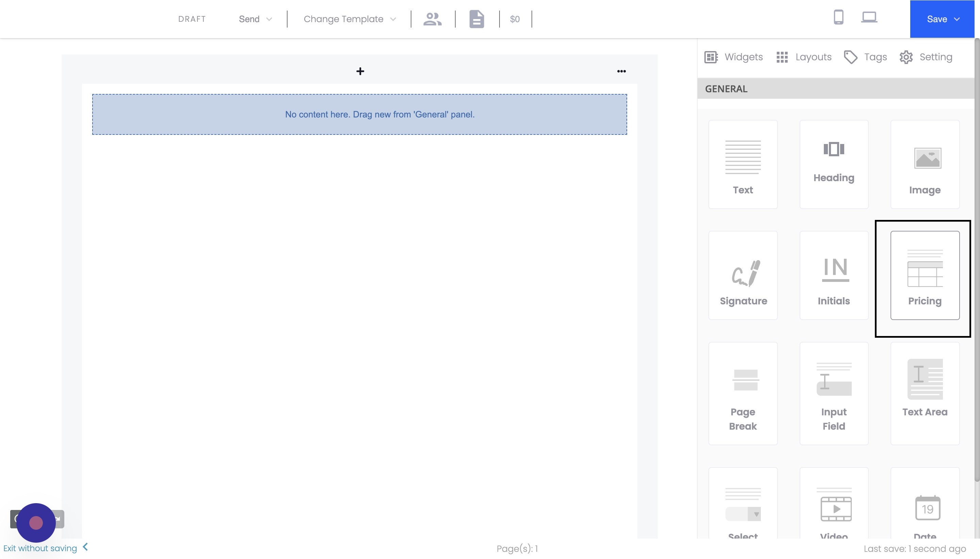The height and width of the screenshot is (559, 980).
Task: Select the Input Field widget
Action: [833, 394]
